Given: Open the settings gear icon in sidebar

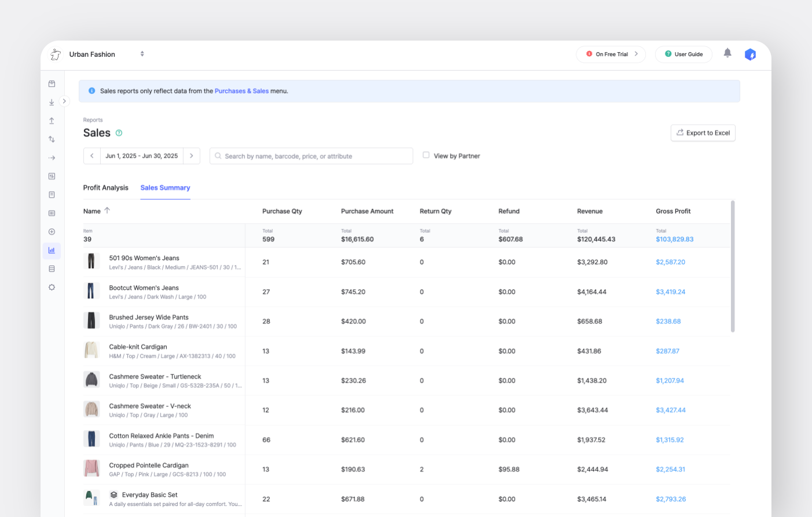Looking at the screenshot, I should [x=52, y=287].
